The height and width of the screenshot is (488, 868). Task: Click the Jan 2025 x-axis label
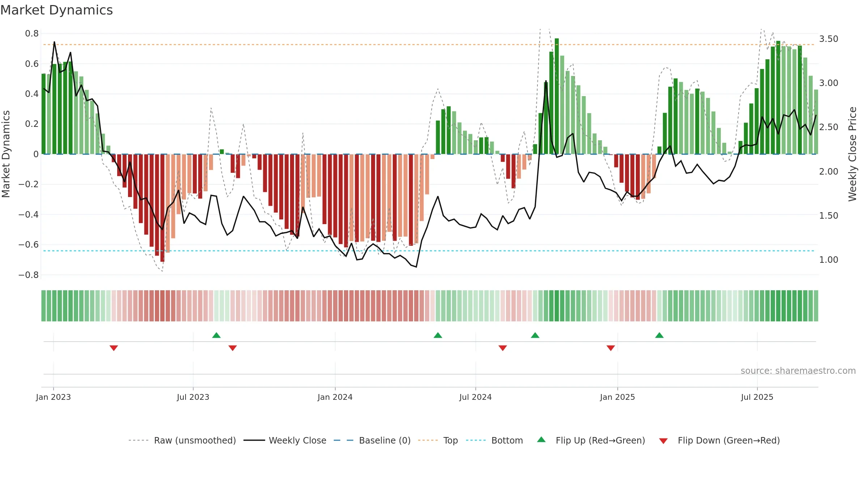(x=618, y=397)
